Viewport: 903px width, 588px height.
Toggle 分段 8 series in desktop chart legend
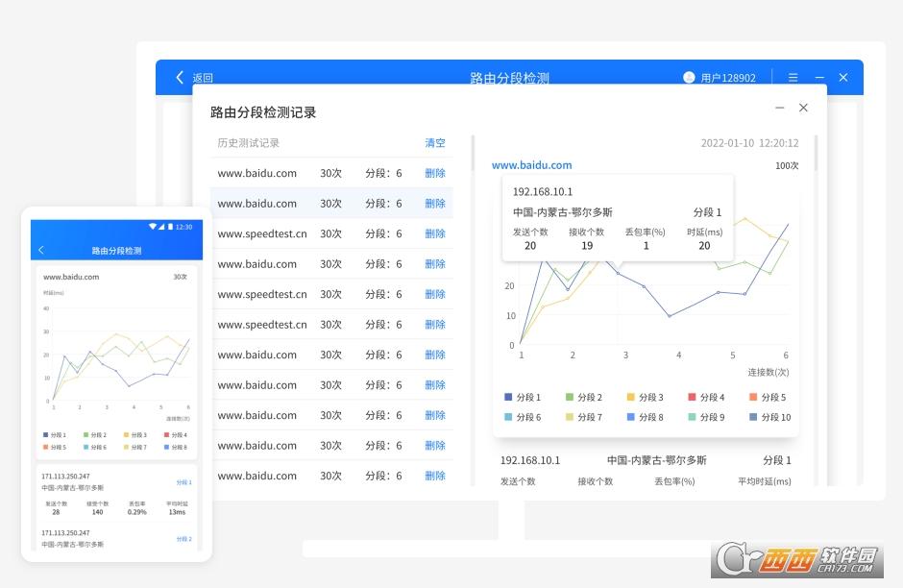(645, 417)
